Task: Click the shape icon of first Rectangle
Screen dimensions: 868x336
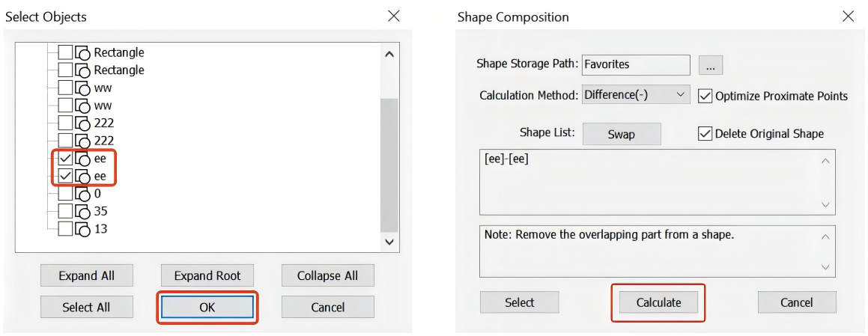Action: (82, 53)
